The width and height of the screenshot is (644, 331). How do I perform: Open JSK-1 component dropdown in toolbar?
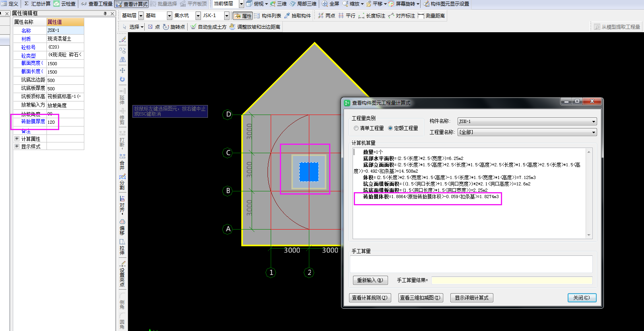pos(227,16)
